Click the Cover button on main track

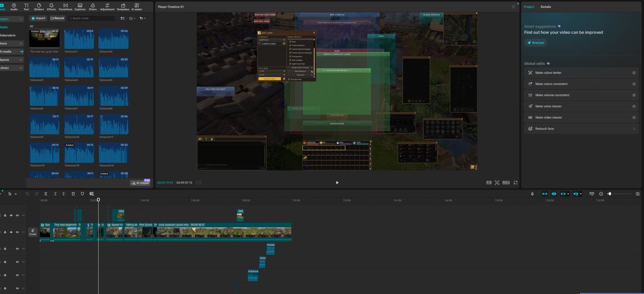pos(33,232)
